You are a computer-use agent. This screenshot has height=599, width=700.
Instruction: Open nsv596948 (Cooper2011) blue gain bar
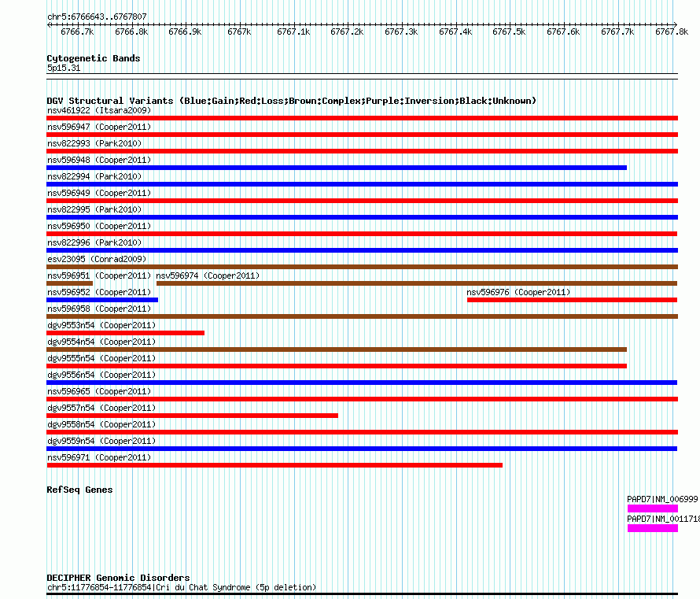coord(337,168)
